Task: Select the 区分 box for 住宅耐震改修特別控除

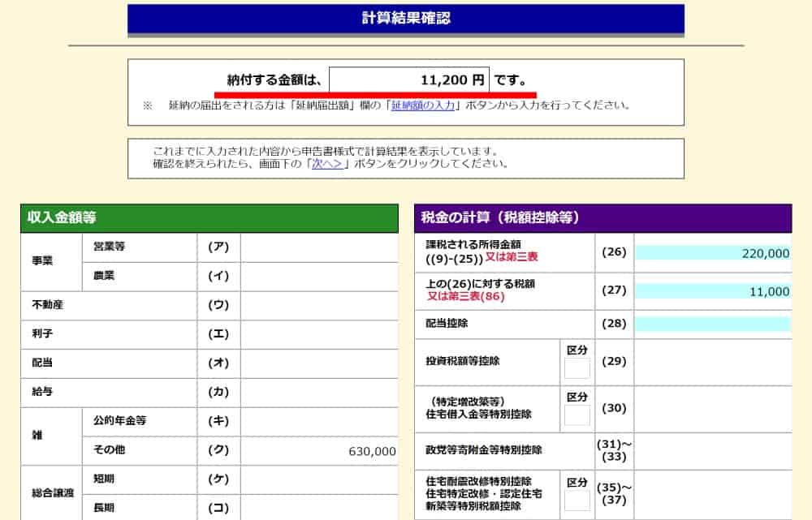Action: 577,501
